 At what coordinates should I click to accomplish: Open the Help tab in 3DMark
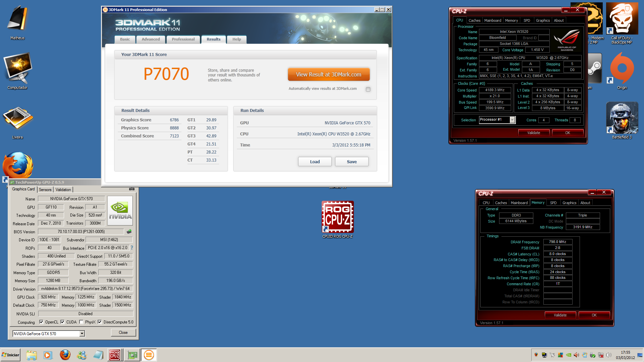[237, 40]
